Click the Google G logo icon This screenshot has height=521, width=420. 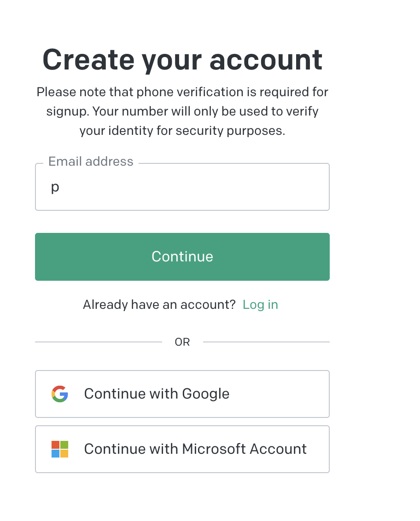point(60,394)
